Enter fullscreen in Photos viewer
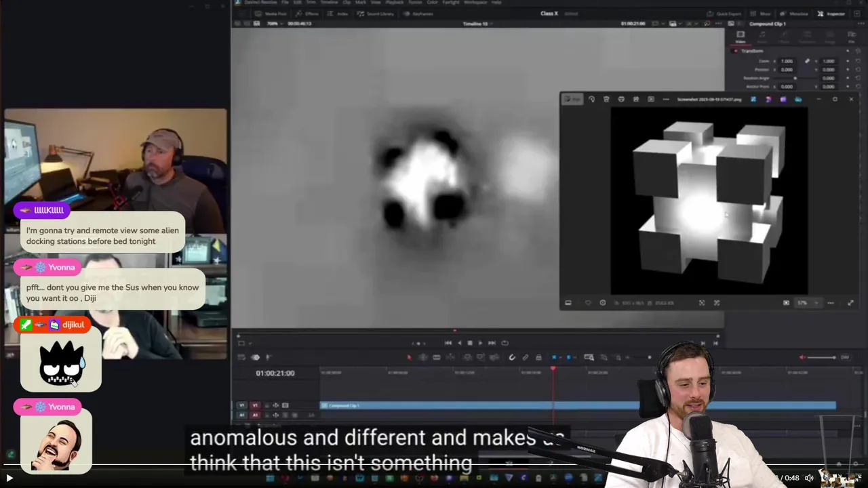Image resolution: width=868 pixels, height=488 pixels. tap(850, 303)
